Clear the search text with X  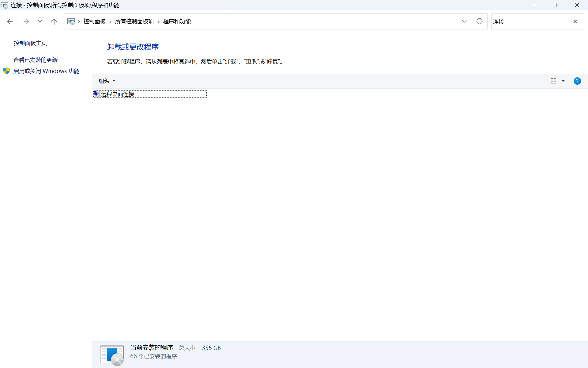coord(575,21)
